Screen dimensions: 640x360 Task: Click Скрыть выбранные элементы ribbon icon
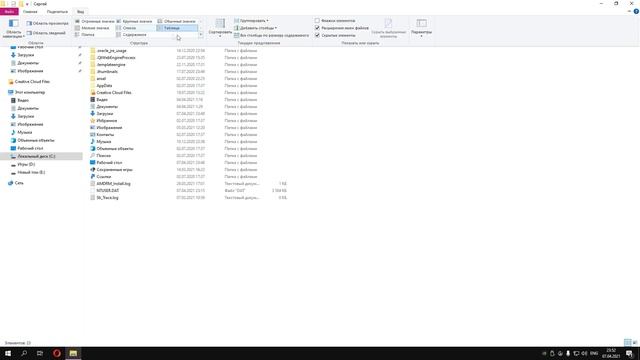[388, 28]
